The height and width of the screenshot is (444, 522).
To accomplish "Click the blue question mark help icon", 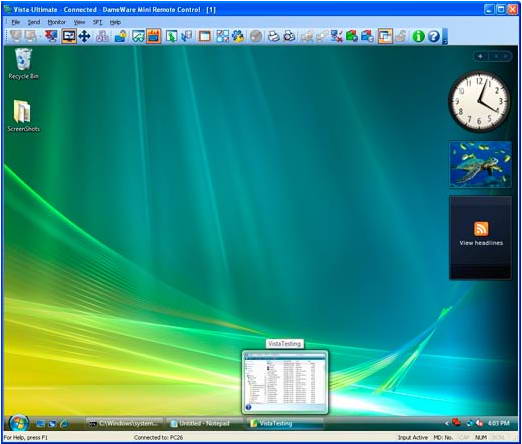I will (x=434, y=36).
